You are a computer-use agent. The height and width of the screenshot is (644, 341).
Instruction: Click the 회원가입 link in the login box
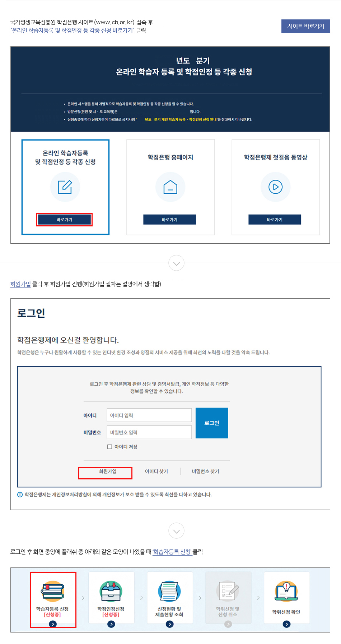pyautogui.click(x=108, y=471)
